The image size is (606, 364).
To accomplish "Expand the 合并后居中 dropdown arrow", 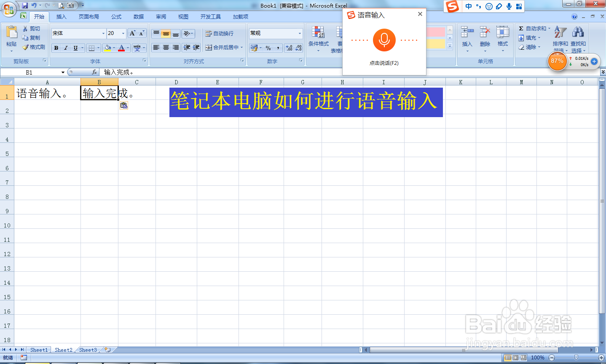I will pyautogui.click(x=242, y=48).
